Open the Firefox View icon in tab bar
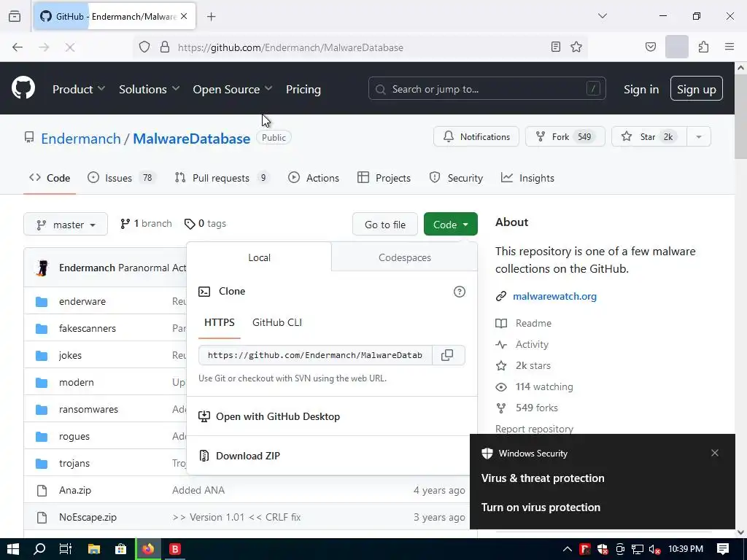This screenshot has height=560, width=747. 15,17
